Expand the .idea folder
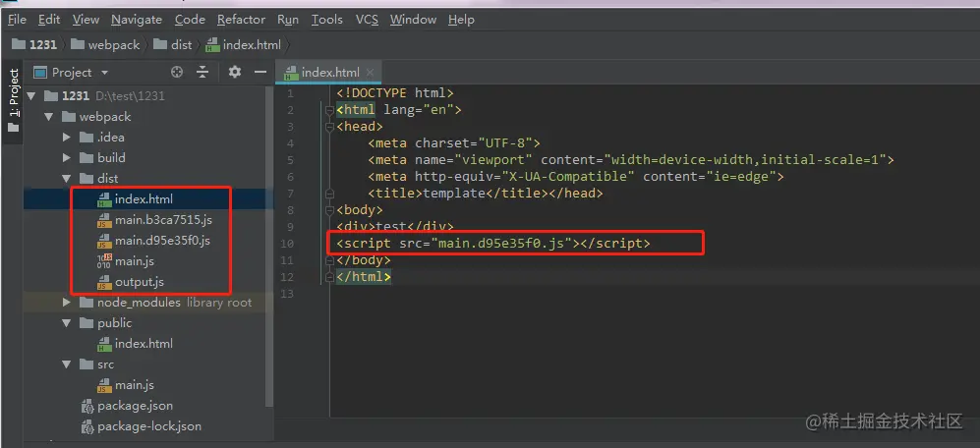 pyautogui.click(x=67, y=138)
